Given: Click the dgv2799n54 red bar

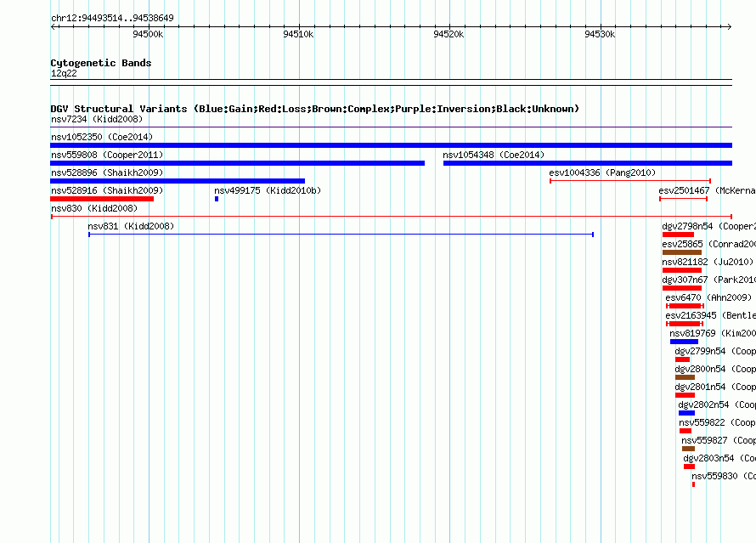Looking at the screenshot, I should pyautogui.click(x=682, y=359).
